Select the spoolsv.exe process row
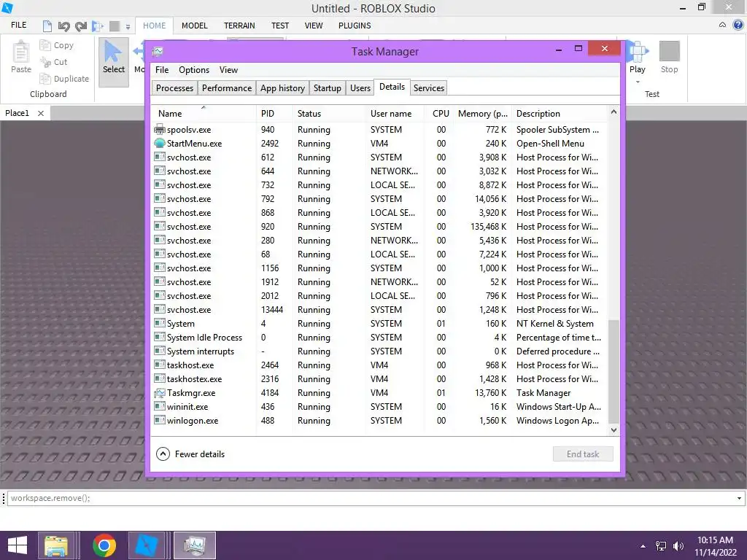 (x=379, y=130)
